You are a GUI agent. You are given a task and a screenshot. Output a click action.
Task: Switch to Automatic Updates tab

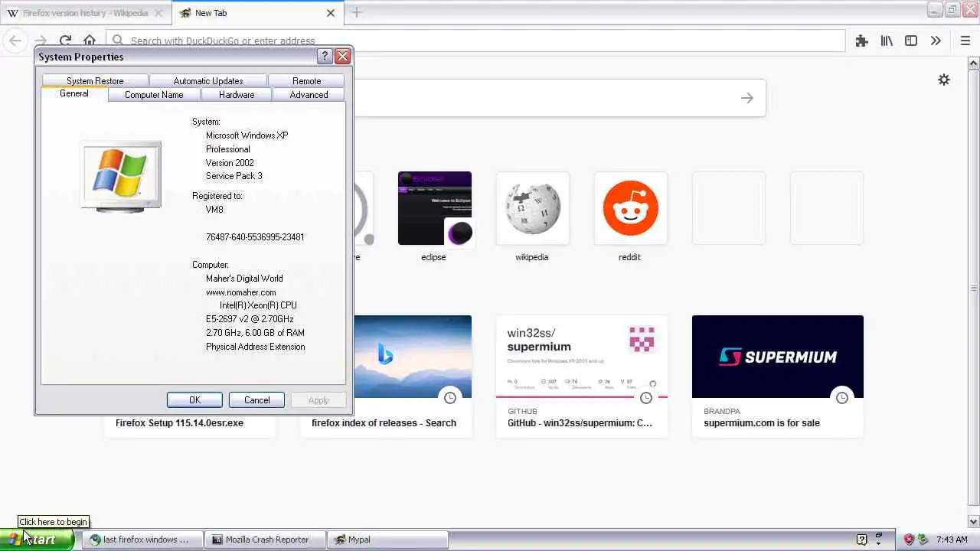tap(208, 81)
